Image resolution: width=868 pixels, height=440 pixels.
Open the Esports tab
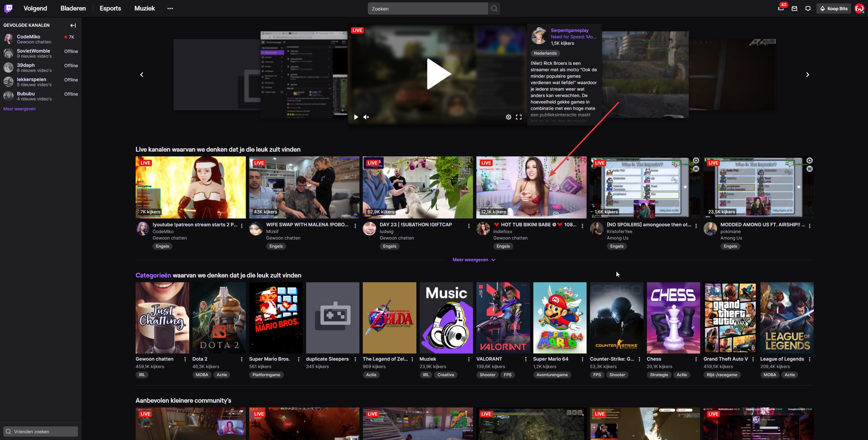pos(110,8)
